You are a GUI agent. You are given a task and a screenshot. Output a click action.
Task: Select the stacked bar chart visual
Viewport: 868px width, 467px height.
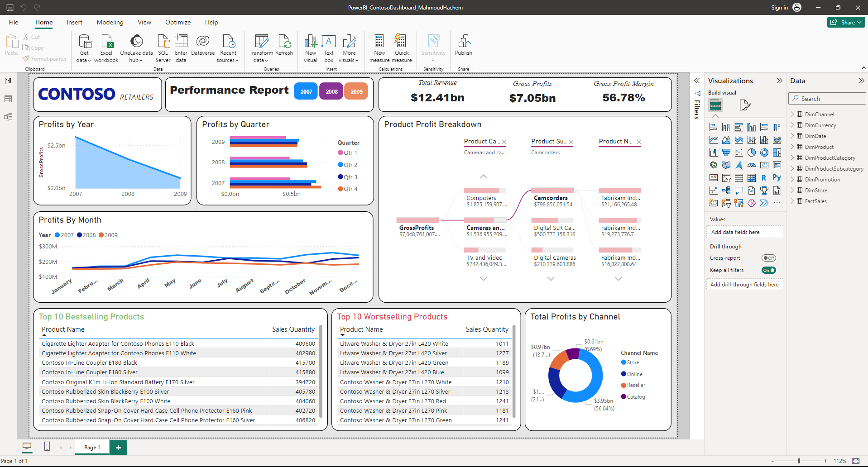(x=714, y=127)
